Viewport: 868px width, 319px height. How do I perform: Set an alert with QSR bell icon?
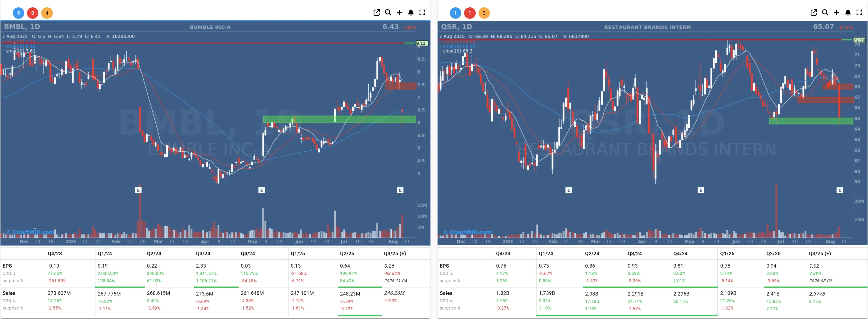point(848,13)
